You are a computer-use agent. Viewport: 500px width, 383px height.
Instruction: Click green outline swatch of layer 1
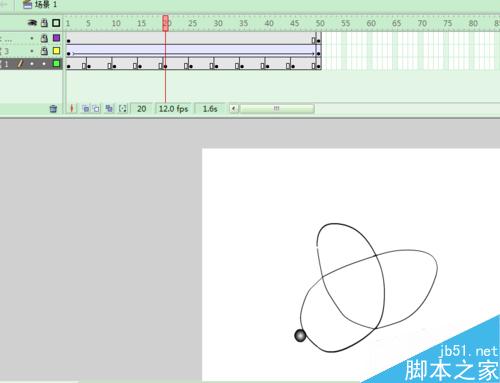(x=56, y=63)
